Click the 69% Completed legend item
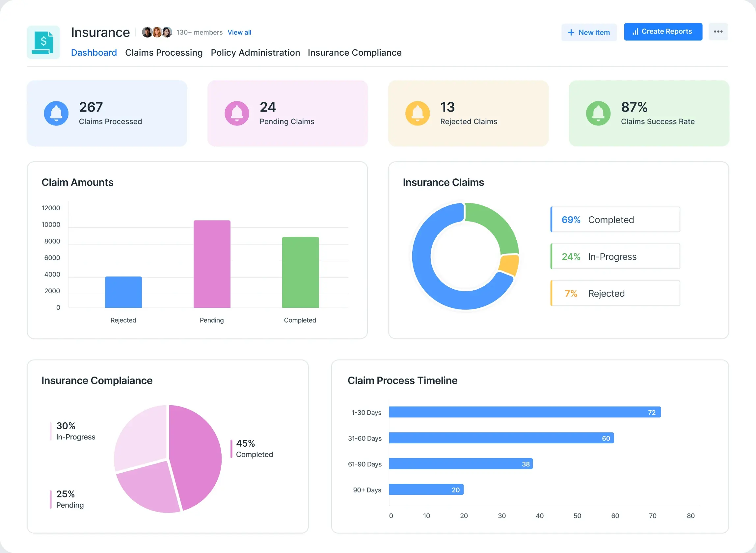This screenshot has height=553, width=756. point(615,220)
